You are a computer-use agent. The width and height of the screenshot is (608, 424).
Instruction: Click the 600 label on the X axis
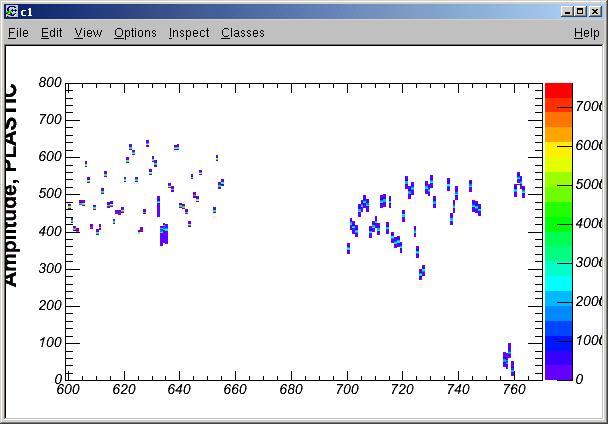[x=68, y=389]
